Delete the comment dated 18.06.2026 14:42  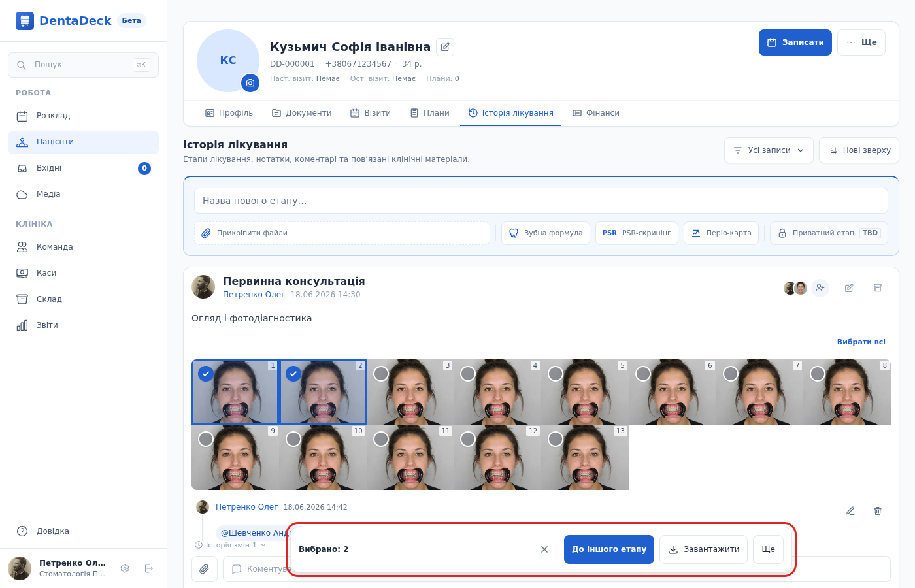click(878, 511)
